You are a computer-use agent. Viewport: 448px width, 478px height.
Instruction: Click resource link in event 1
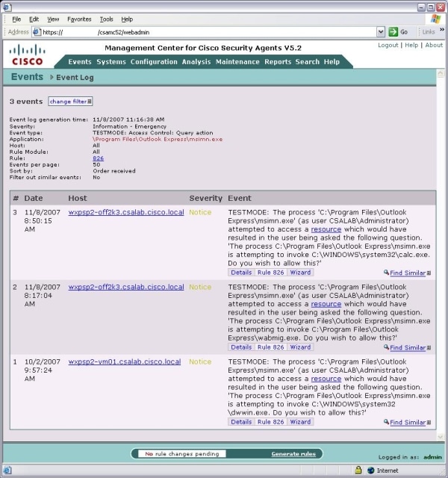(326, 379)
